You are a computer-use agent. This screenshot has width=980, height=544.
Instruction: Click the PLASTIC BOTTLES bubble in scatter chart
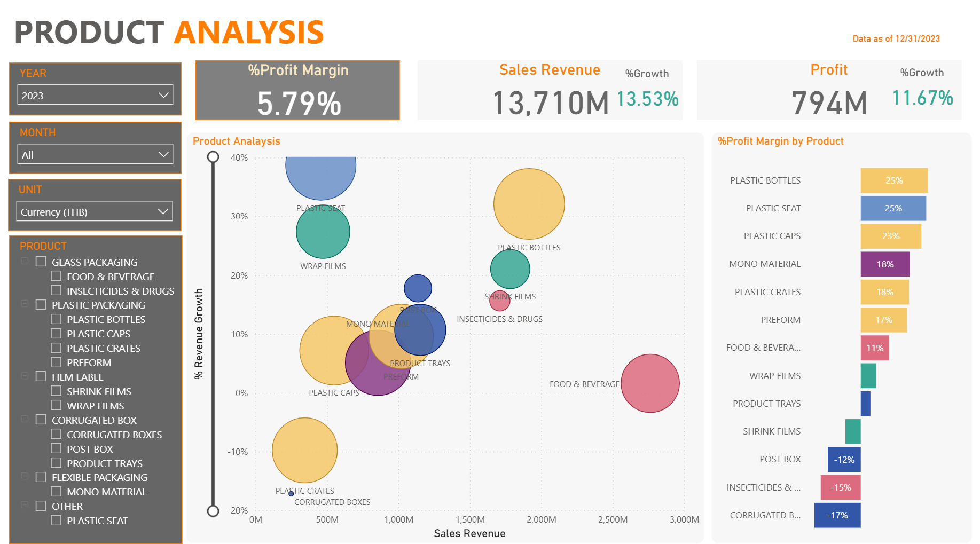(529, 204)
